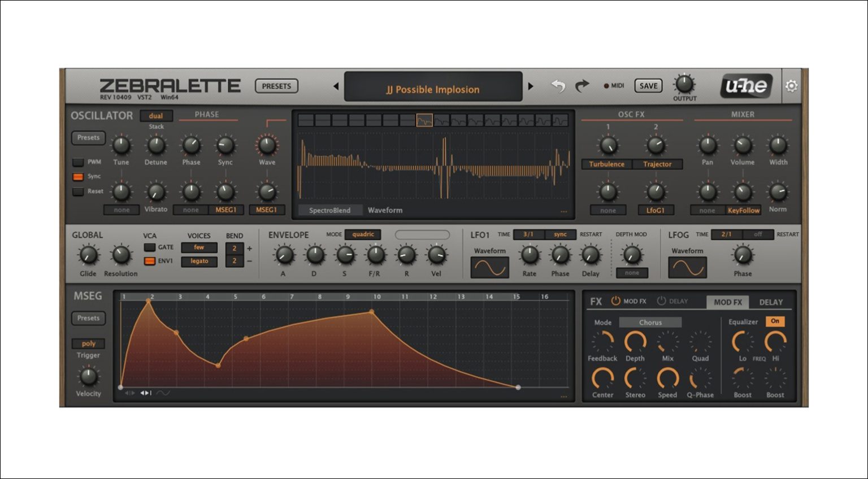Click the LFO1 sine waveform icon

pos(489,268)
